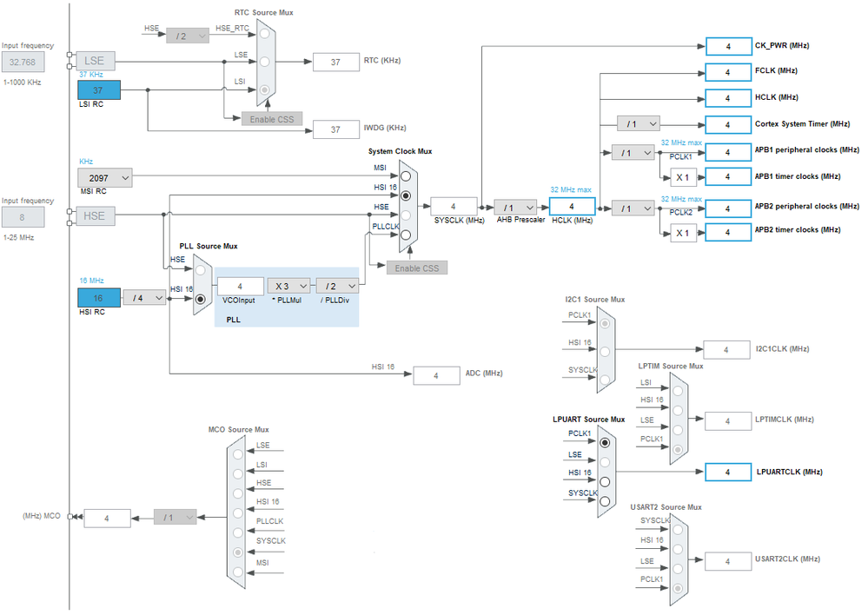This screenshot has height=615, width=868.
Task: Click the 'PLL Source Mux' label
Action: pos(209,246)
